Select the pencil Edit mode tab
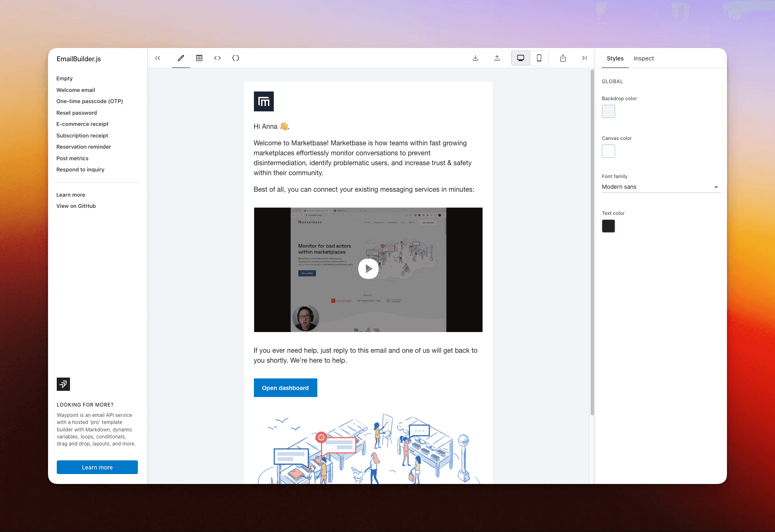This screenshot has width=775, height=532. [181, 58]
